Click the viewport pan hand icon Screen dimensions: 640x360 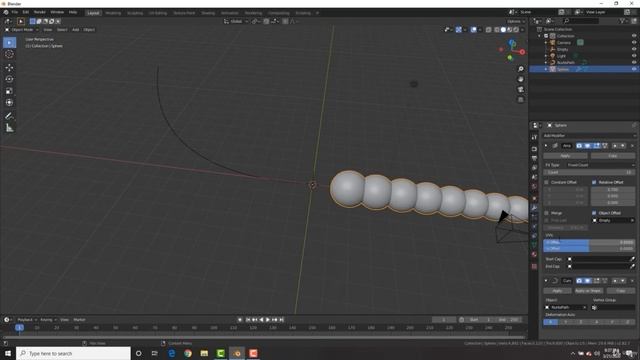[x=520, y=79]
